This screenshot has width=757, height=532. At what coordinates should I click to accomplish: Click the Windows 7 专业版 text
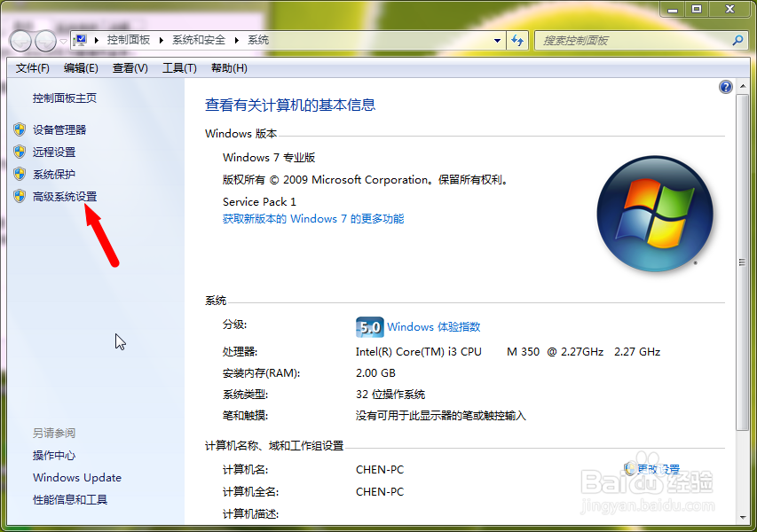269,158
